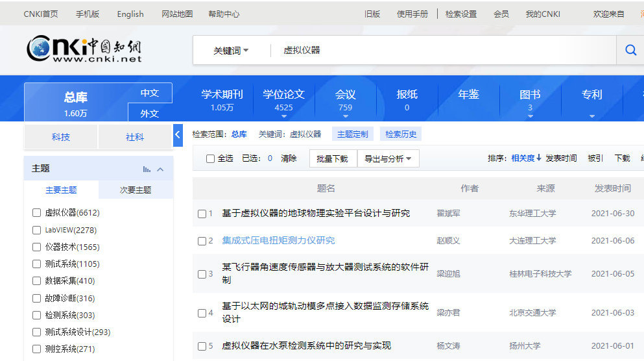Open the article 虚拟仪器在水泵检测系统中的研究与实现
The image size is (644, 361).
[x=306, y=346]
